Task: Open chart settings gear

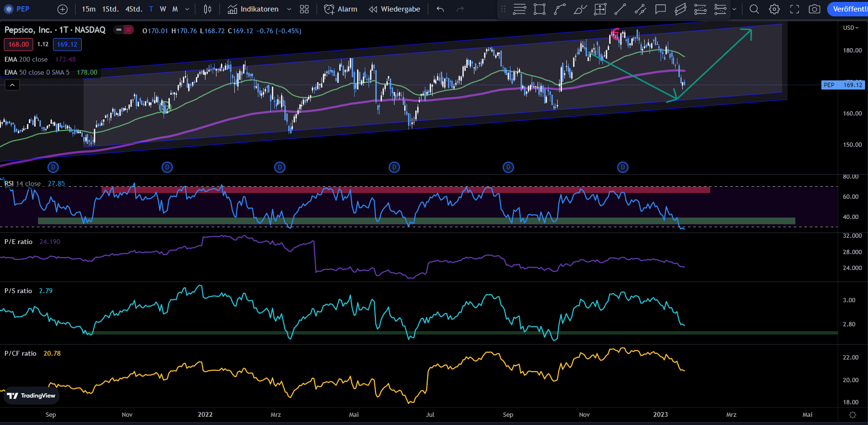Action: 774,9
